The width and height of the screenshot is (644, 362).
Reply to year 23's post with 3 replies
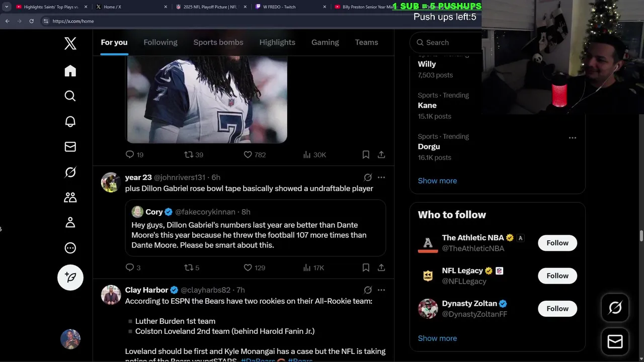pyautogui.click(x=133, y=267)
